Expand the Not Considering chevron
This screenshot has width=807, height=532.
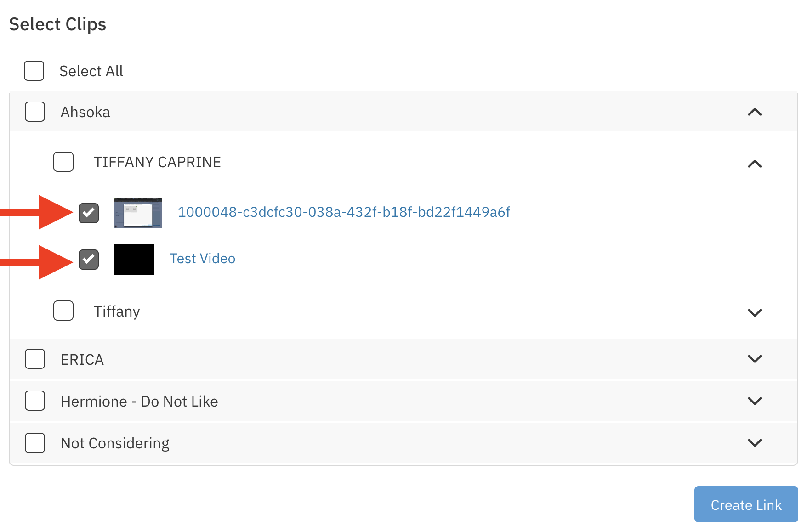(755, 442)
